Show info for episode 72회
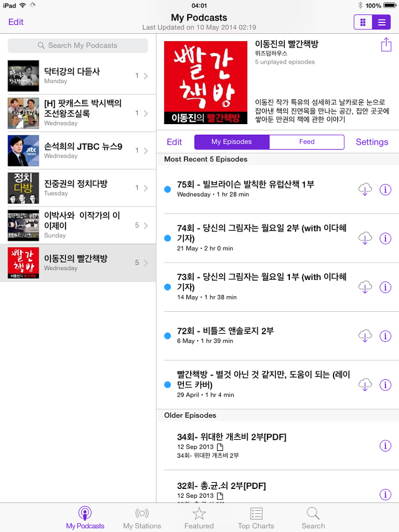This screenshot has height=532, width=399. click(385, 336)
